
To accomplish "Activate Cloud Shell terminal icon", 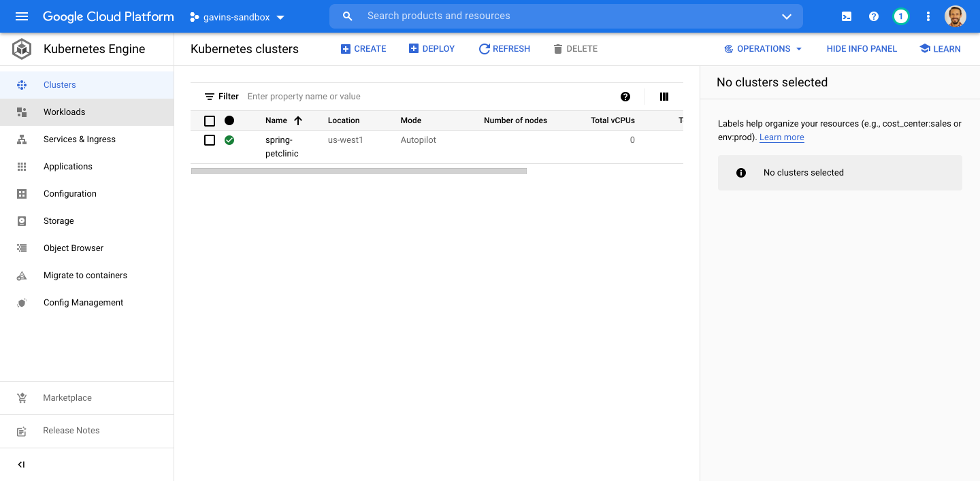I will pyautogui.click(x=846, y=16).
